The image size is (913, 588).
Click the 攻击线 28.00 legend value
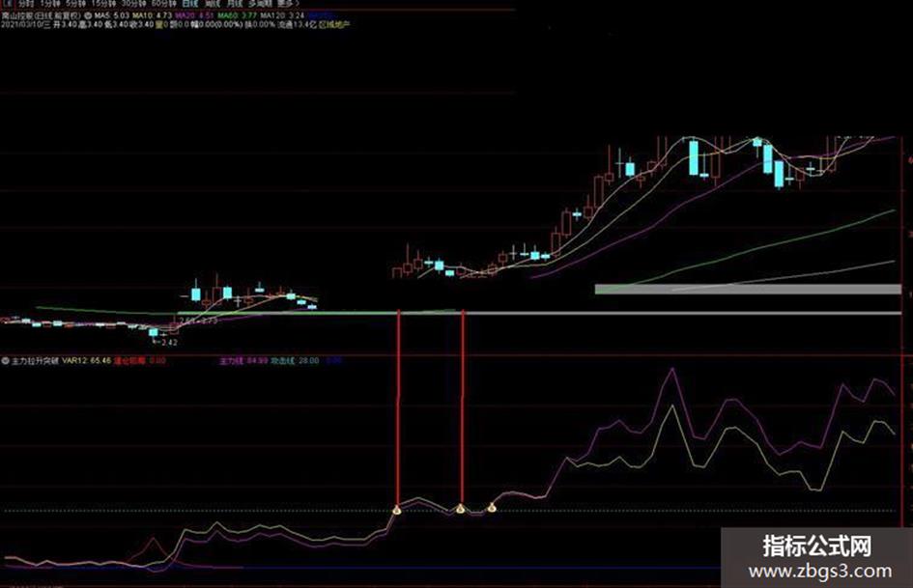coord(296,361)
